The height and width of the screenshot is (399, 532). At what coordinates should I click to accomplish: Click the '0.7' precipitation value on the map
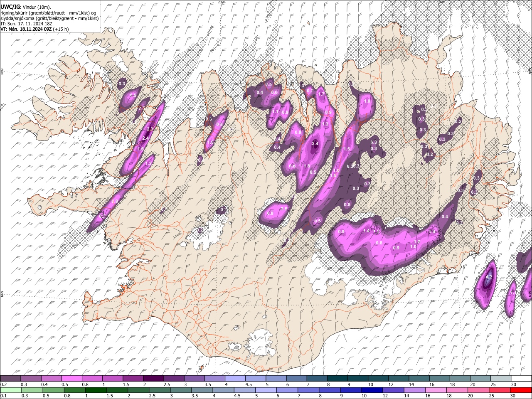point(310,91)
